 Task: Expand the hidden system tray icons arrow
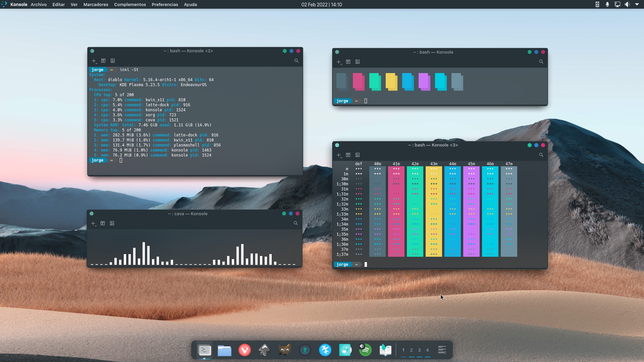tap(637, 4)
